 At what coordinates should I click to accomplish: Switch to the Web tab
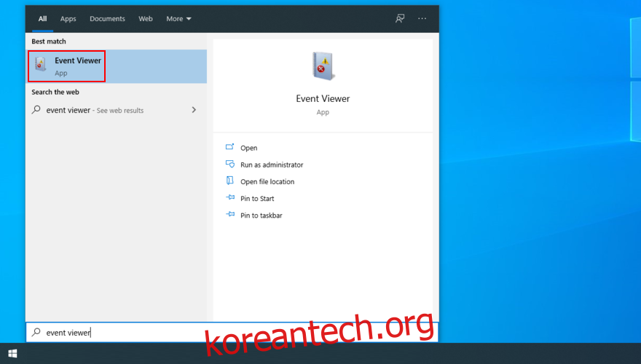145,19
